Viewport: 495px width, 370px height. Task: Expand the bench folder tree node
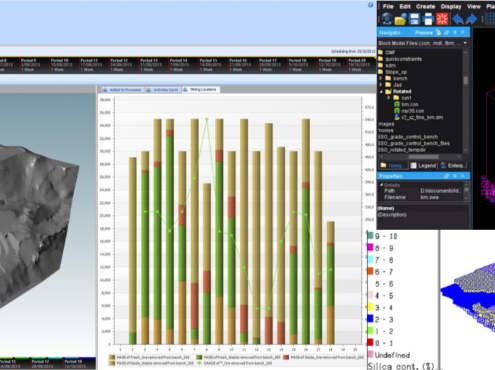[x=381, y=78]
